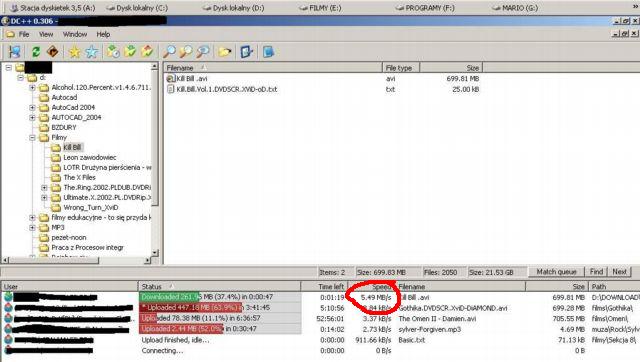Click the Find button

tap(596, 272)
